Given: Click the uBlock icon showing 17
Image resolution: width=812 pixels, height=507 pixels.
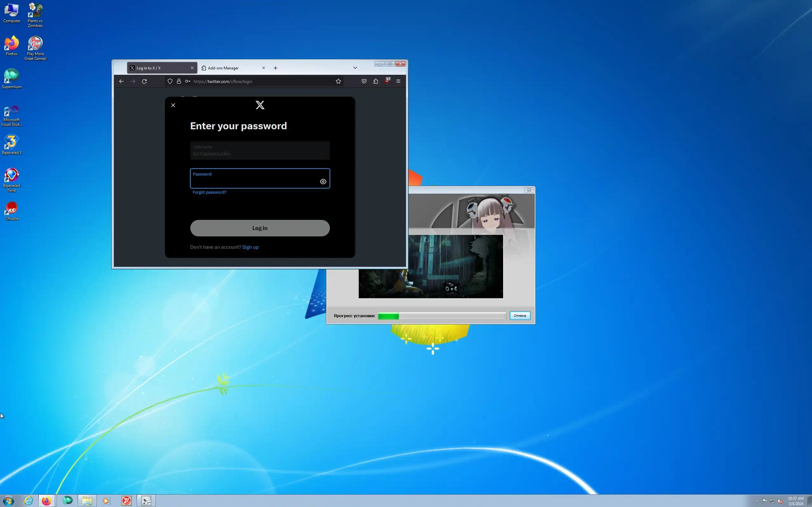Looking at the screenshot, I should 387,81.
